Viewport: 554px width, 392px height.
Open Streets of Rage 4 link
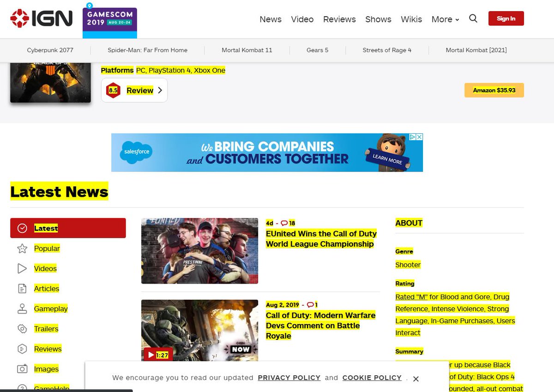click(x=387, y=50)
